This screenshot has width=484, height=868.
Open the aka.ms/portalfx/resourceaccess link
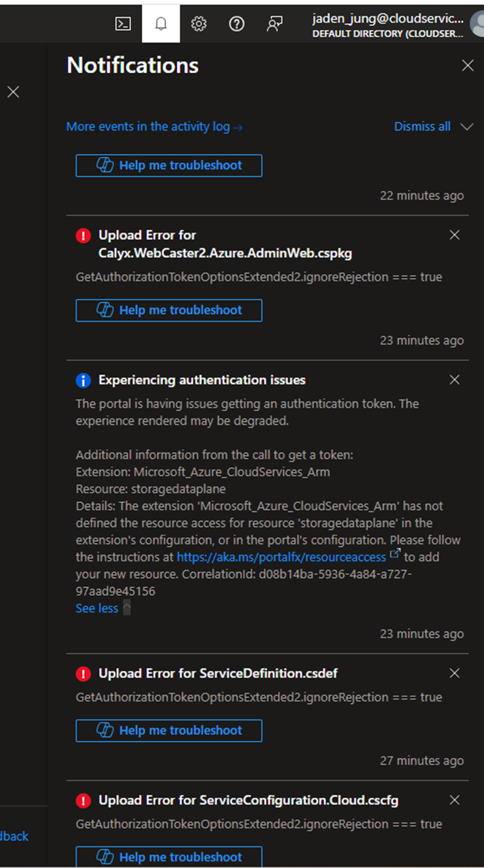[x=281, y=557]
